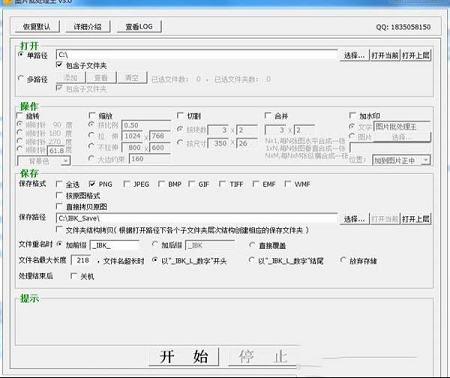Click the scale ratio field showing 0.50
The height and width of the screenshot is (378, 450).
point(146,125)
